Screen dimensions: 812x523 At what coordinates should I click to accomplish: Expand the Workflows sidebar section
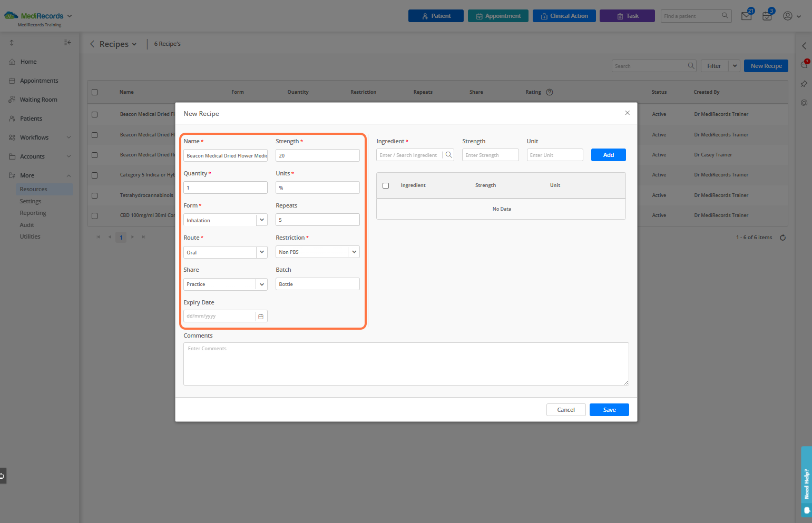click(69, 137)
